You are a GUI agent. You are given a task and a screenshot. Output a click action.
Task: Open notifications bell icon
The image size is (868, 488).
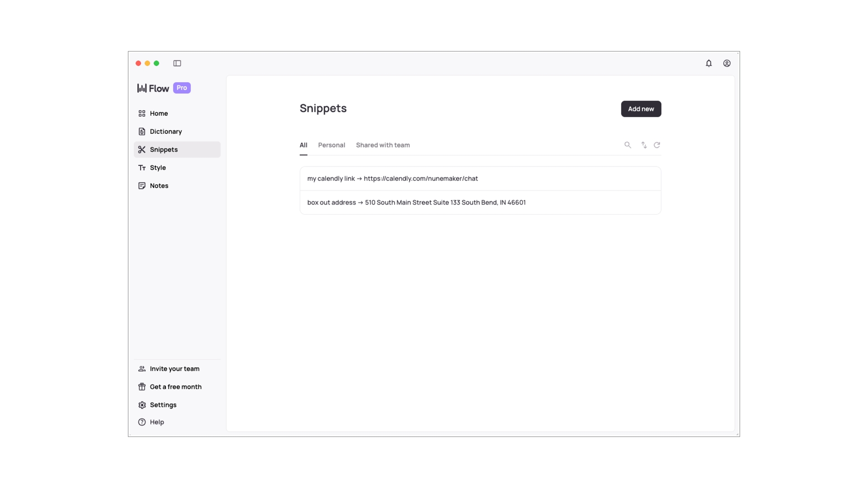709,63
